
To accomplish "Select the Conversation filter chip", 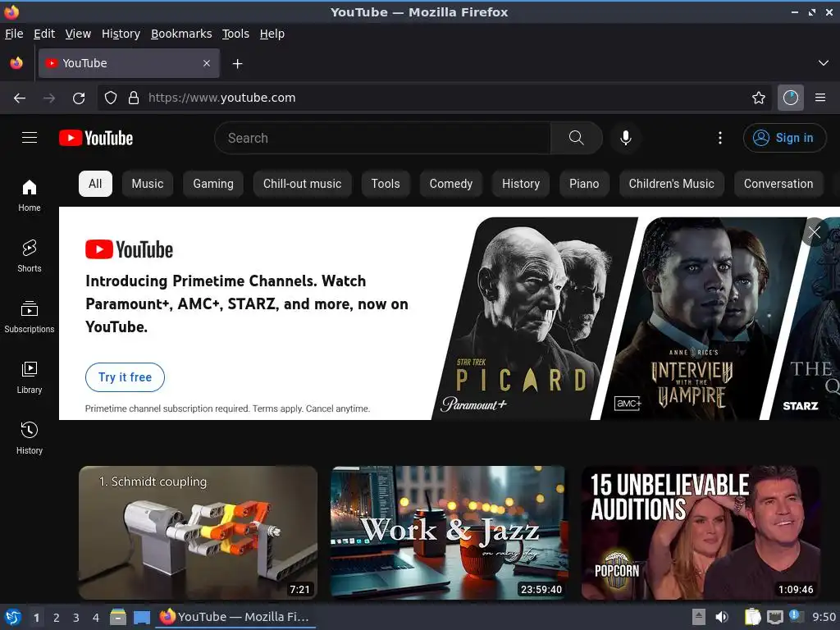I will point(778,184).
